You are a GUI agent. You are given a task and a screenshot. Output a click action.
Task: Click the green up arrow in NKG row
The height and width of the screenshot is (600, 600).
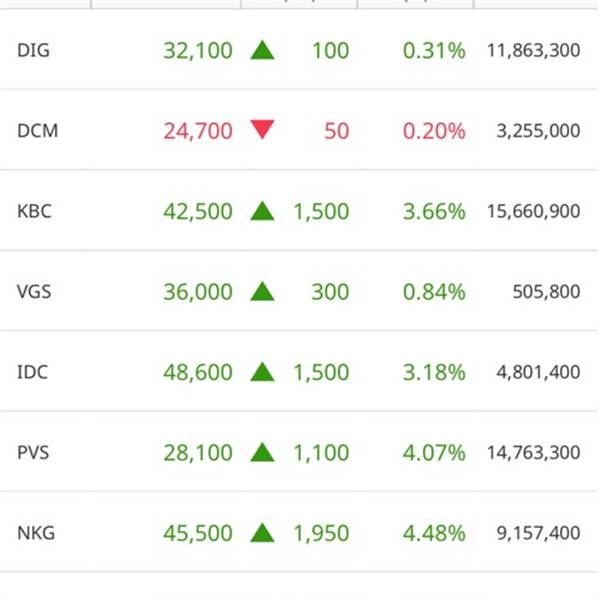click(x=262, y=532)
